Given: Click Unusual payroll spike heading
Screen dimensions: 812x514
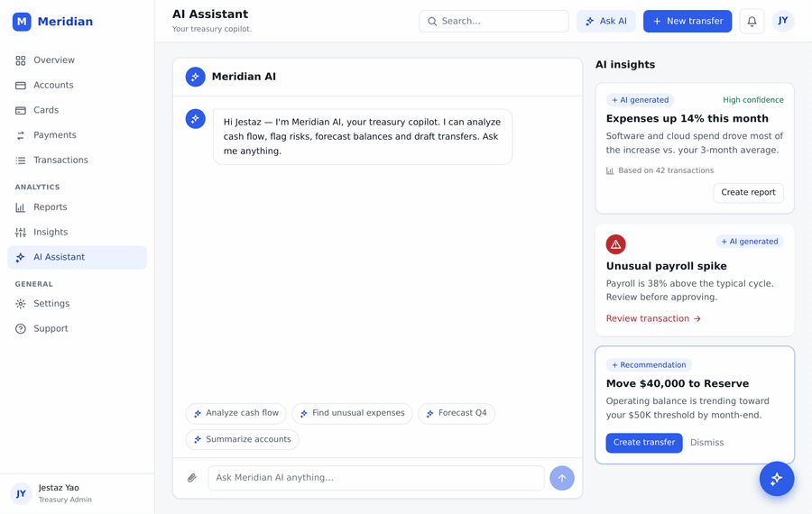Looking at the screenshot, I should point(666,266).
